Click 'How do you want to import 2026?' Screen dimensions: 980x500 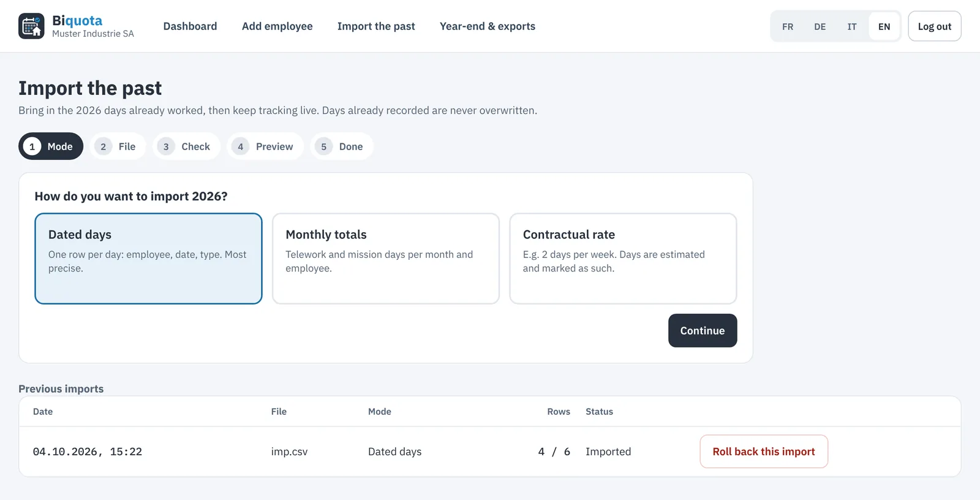pos(131,196)
